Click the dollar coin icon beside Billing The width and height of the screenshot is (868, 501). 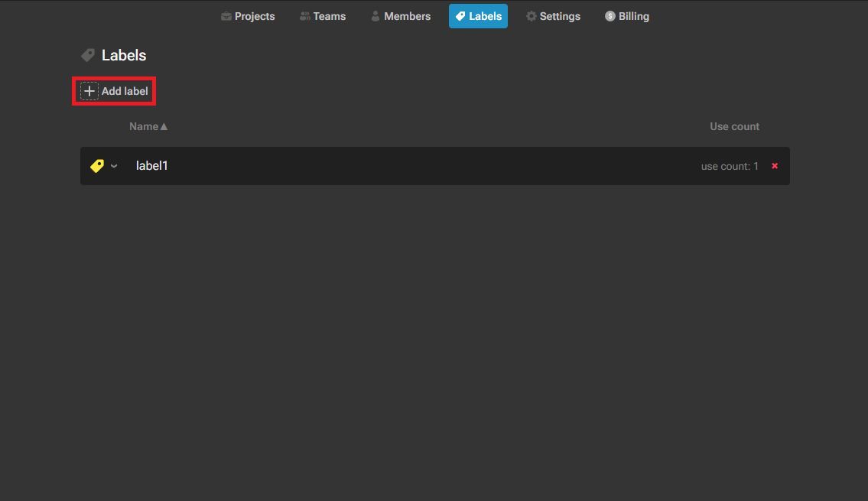[610, 16]
